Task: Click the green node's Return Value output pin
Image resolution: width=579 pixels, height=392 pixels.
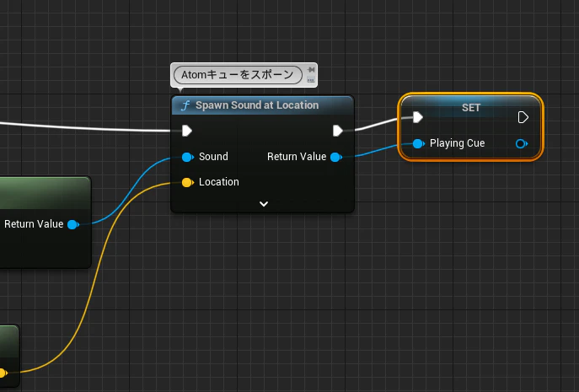Action: [x=73, y=224]
